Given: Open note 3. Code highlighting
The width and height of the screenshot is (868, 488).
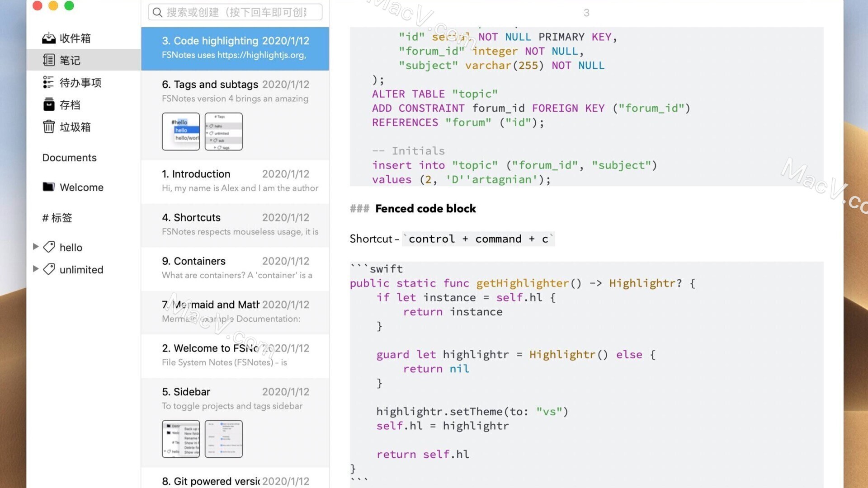Looking at the screenshot, I should point(235,48).
